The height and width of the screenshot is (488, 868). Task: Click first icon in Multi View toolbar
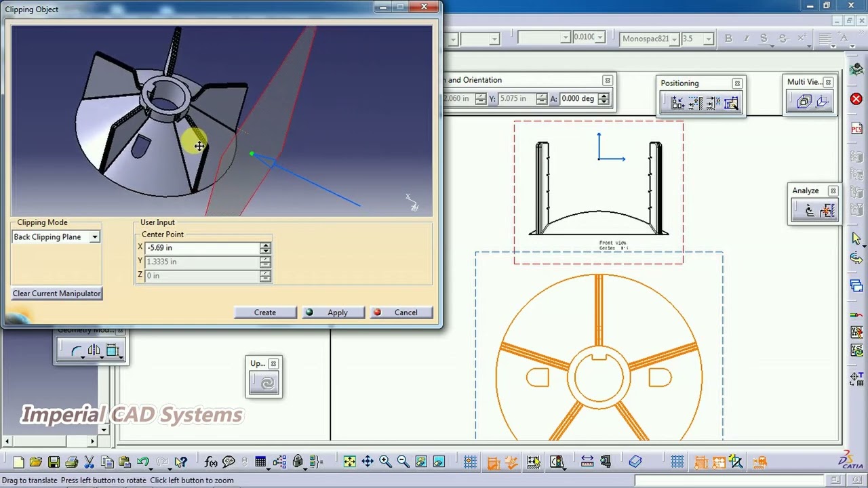click(x=804, y=102)
